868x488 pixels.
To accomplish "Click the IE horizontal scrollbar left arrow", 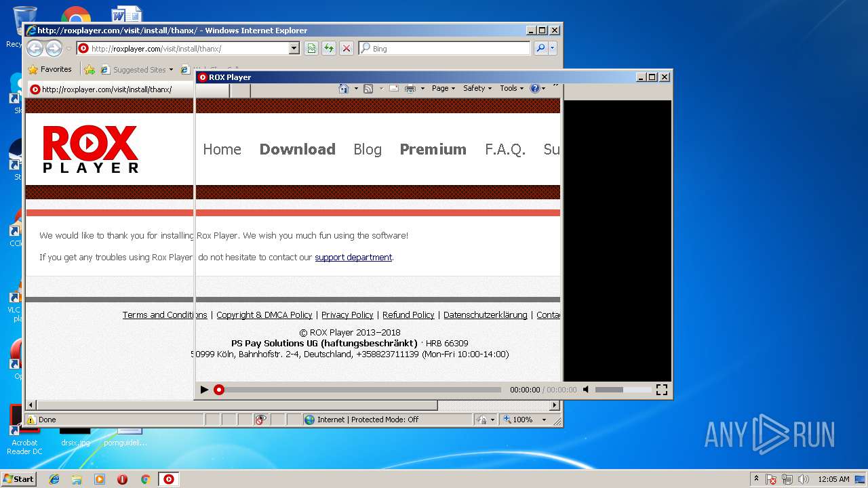I will pos(31,405).
